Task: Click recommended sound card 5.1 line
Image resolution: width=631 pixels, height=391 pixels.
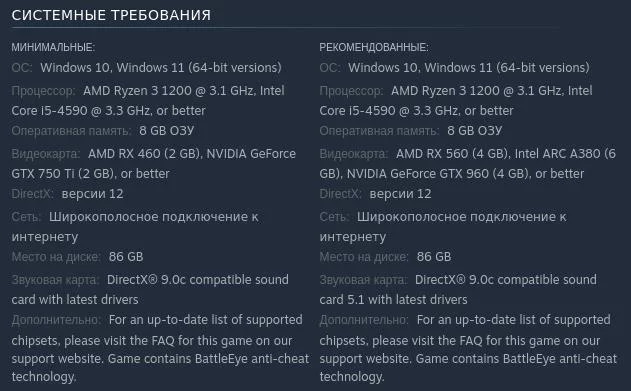Action: coord(394,300)
